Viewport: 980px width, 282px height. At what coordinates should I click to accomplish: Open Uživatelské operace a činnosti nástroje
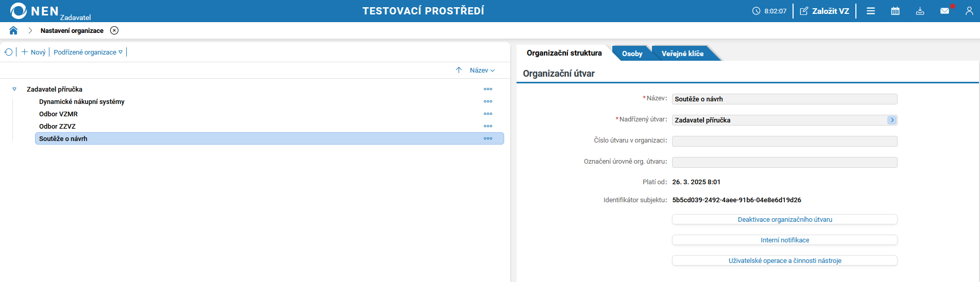784,260
